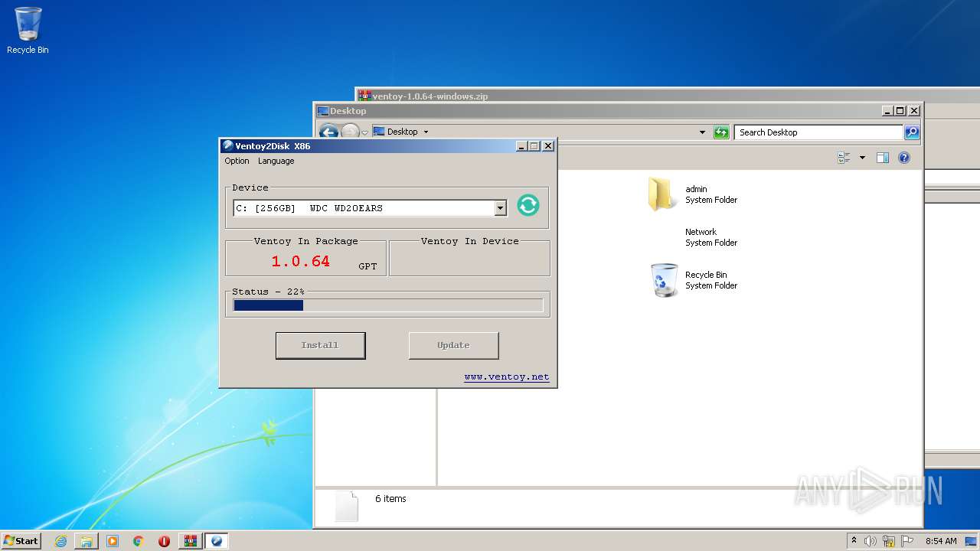This screenshot has width=980, height=551.
Task: Open address bar history dropdown in explorer
Action: 702,132
